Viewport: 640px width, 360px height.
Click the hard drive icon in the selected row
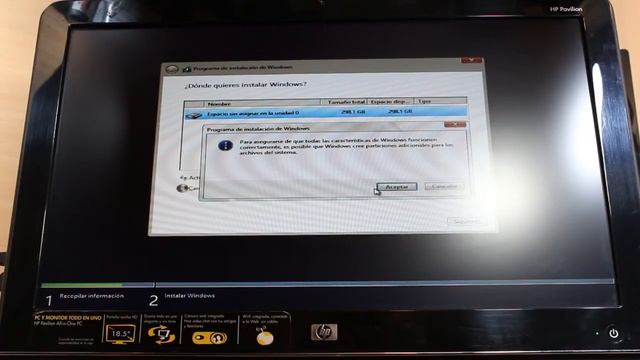[x=193, y=115]
